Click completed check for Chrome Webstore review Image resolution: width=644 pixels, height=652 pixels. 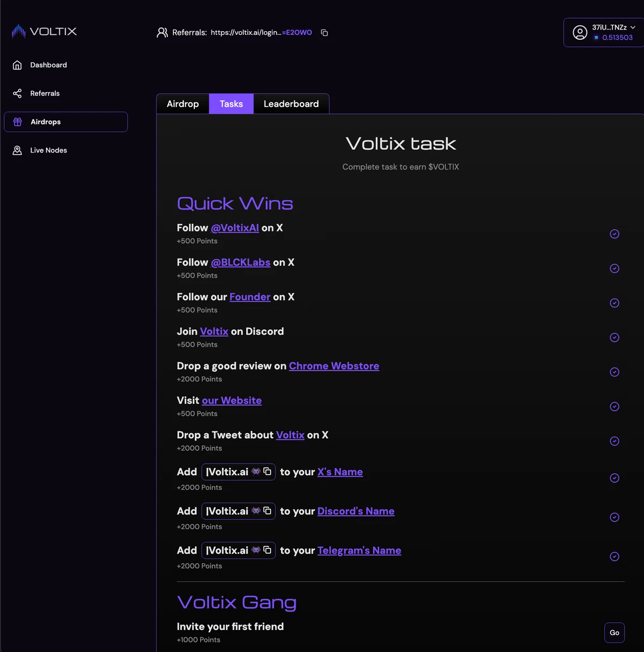coord(614,372)
